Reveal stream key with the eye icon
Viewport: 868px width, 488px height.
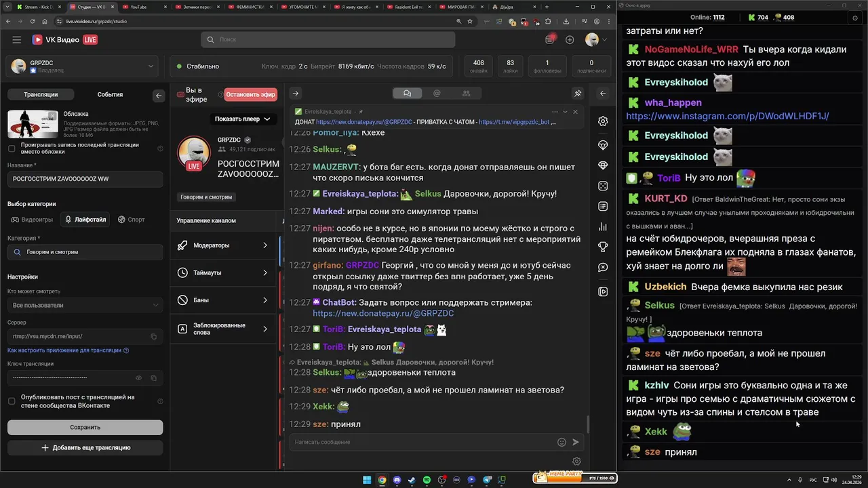[139, 378]
